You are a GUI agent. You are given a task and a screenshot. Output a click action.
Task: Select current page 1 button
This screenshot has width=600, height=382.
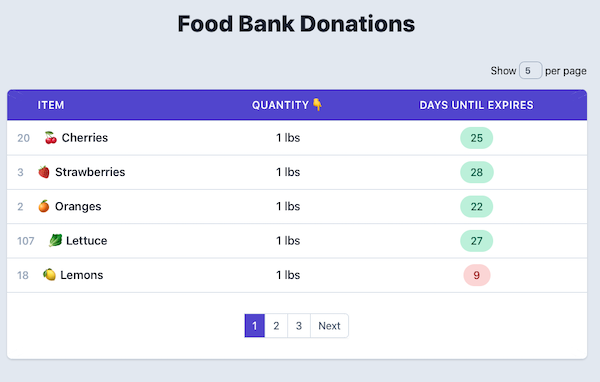[254, 326]
